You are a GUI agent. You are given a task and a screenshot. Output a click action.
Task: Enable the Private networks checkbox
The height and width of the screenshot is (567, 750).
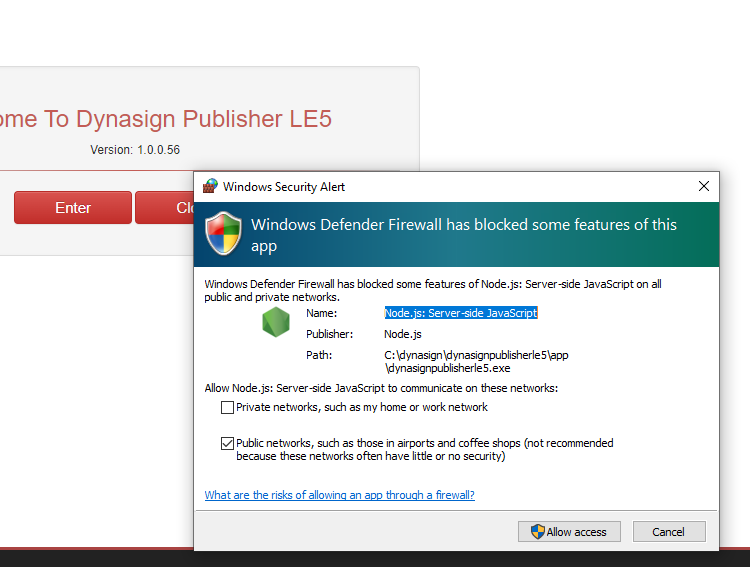coord(227,407)
